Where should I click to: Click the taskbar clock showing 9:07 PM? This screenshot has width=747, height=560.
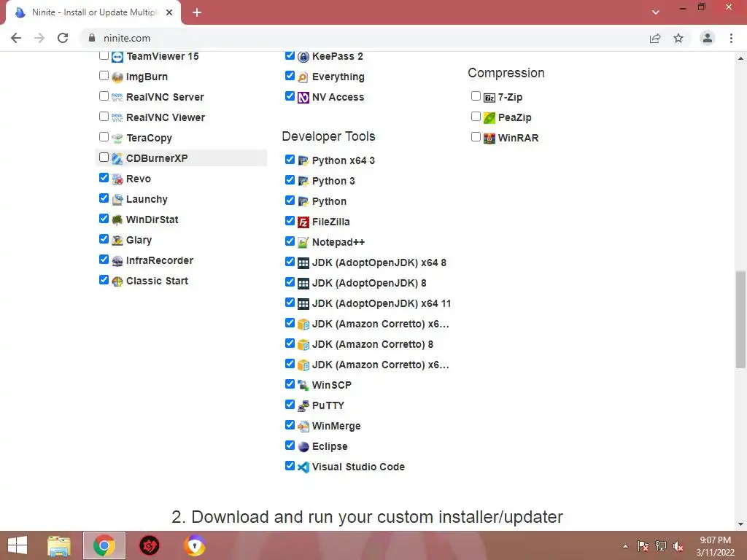coord(715,546)
